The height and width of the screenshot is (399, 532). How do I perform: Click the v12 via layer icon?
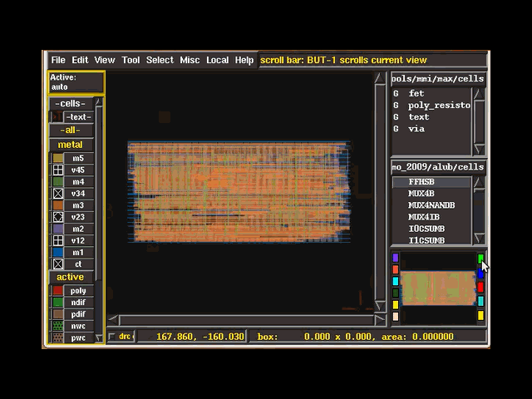[57, 240]
